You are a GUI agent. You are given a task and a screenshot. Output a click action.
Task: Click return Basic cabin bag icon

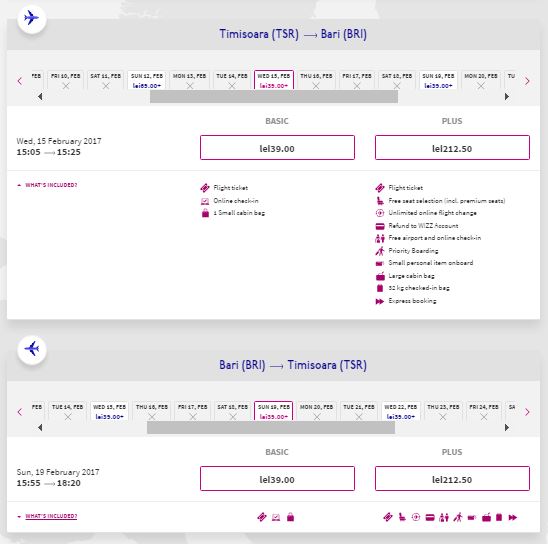[290, 517]
